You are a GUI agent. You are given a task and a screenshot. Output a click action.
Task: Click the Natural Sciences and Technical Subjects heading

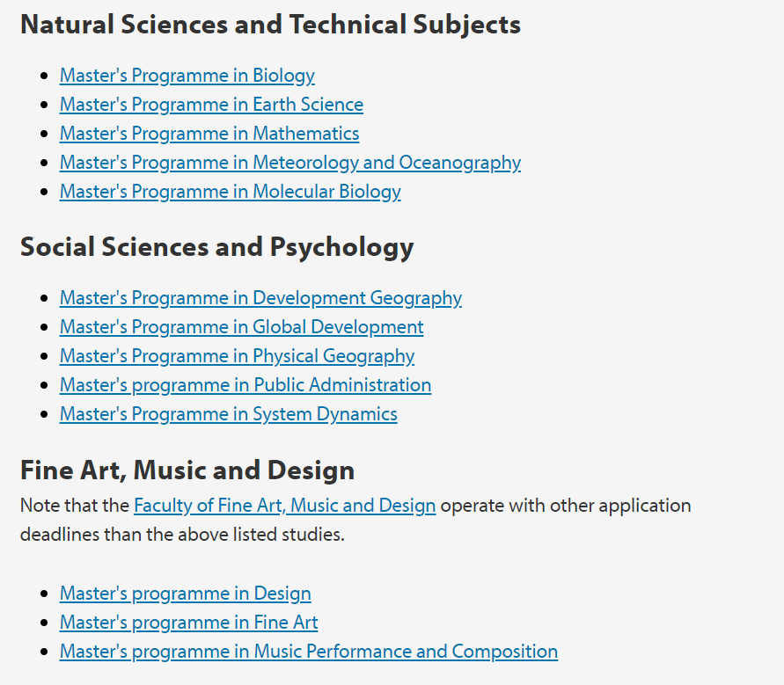[x=270, y=25]
